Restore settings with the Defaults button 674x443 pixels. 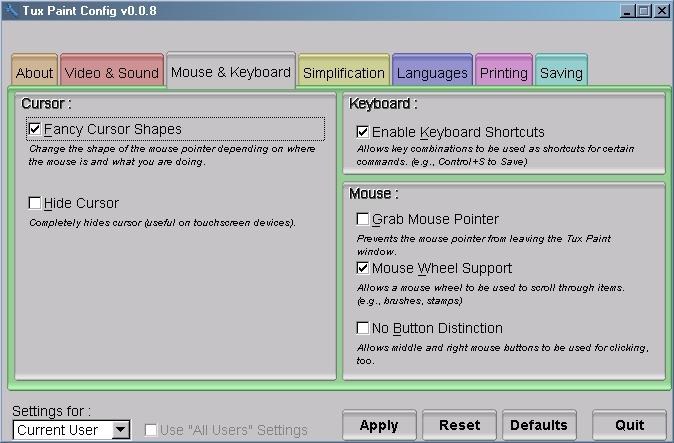click(x=539, y=425)
